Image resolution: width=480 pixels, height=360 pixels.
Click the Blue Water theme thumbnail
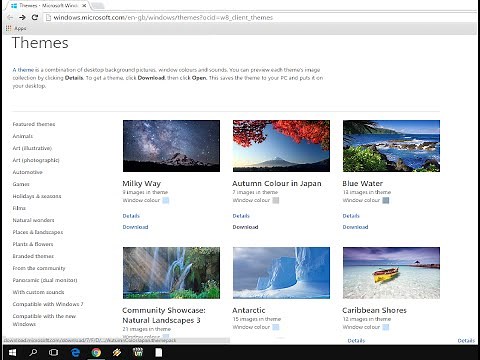391,146
